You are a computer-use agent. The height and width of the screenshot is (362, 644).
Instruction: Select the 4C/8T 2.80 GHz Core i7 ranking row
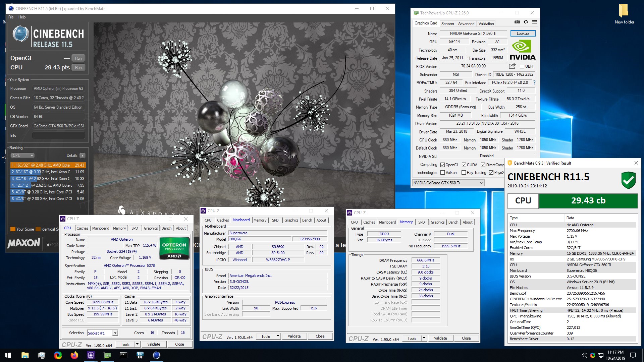[48, 199]
